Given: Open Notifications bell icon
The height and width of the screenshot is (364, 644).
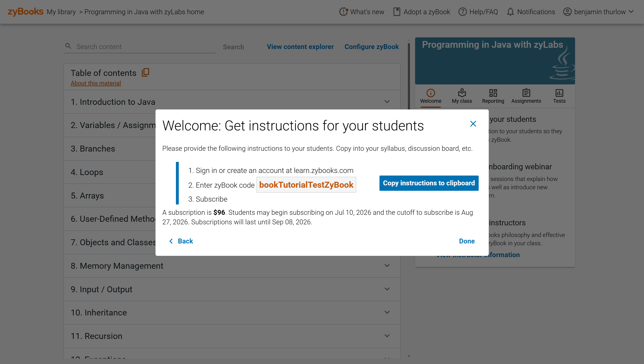Looking at the screenshot, I should coord(510,12).
